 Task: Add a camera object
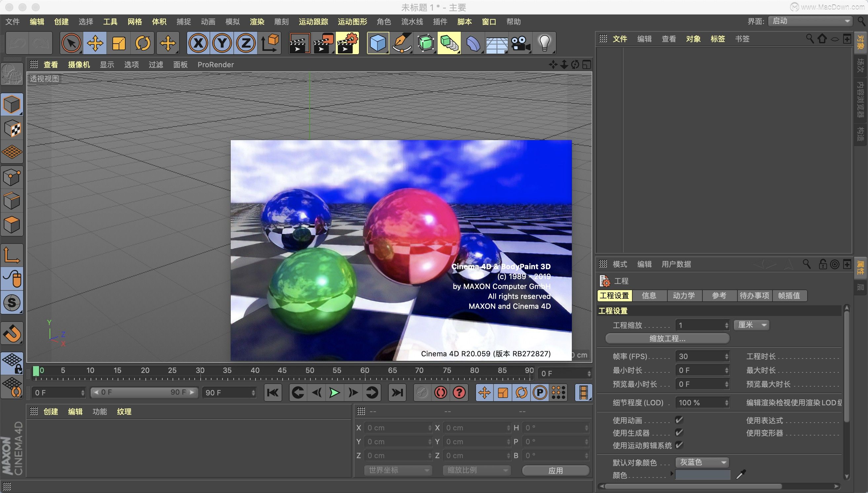point(521,43)
